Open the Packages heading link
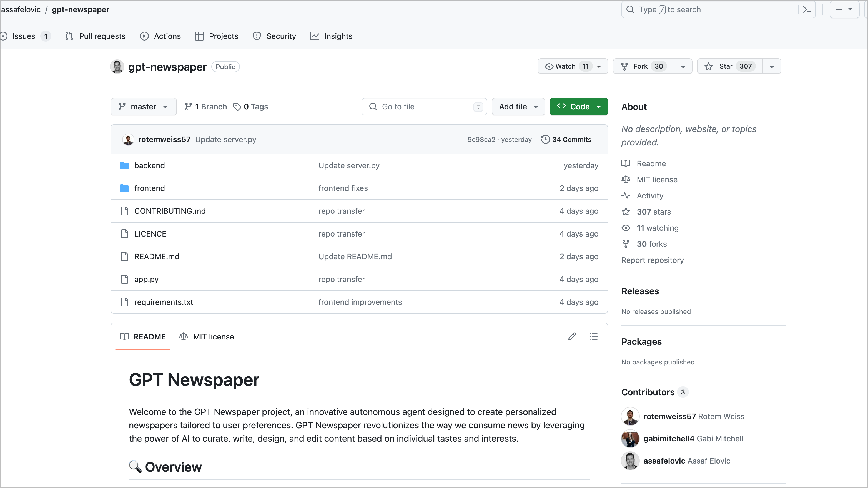This screenshot has width=868, height=488. point(641,342)
